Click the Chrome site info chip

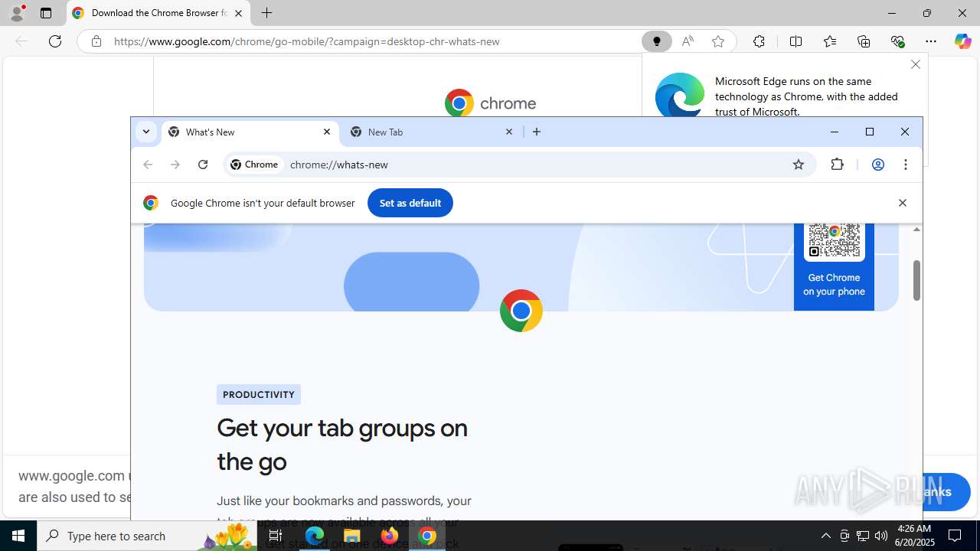pyautogui.click(x=256, y=165)
